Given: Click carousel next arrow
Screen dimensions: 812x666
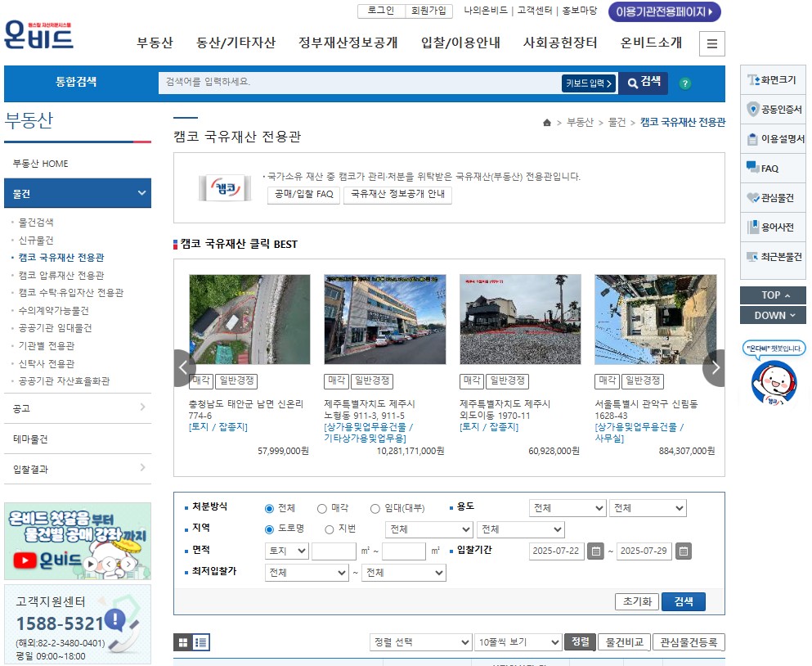Looking at the screenshot, I should [715, 368].
